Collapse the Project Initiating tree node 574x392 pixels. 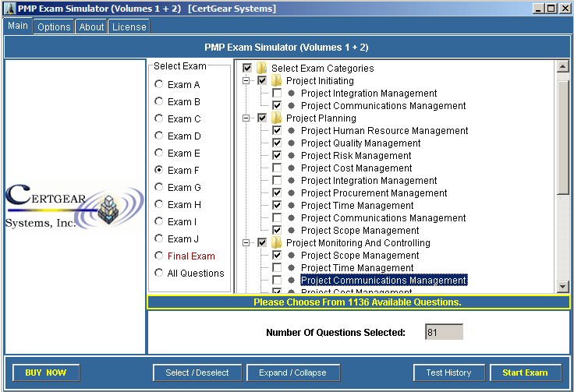point(246,80)
